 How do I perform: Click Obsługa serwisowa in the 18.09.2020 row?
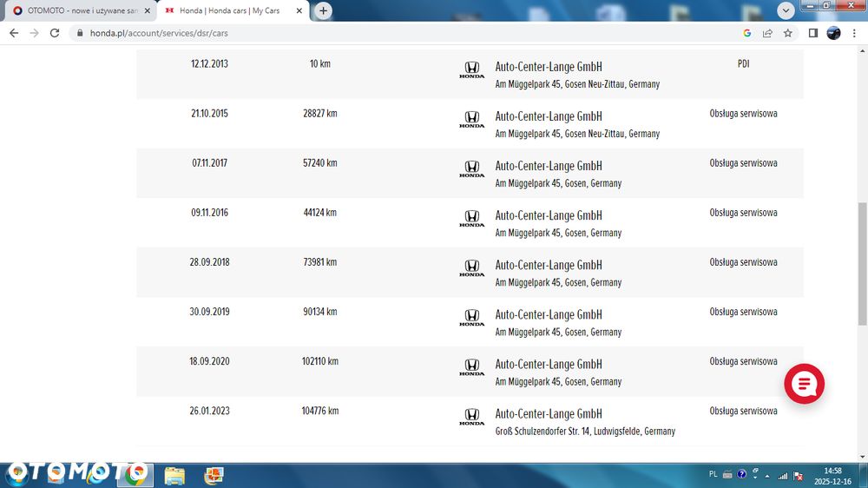click(x=744, y=361)
